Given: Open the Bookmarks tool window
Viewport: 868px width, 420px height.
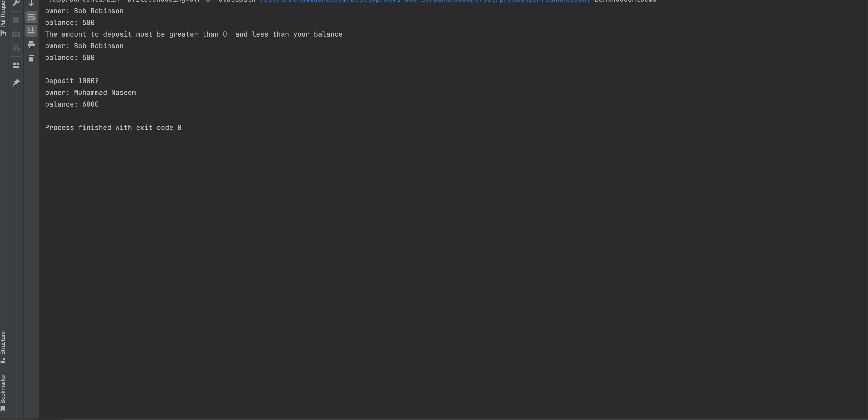Looking at the screenshot, I should [3, 393].
